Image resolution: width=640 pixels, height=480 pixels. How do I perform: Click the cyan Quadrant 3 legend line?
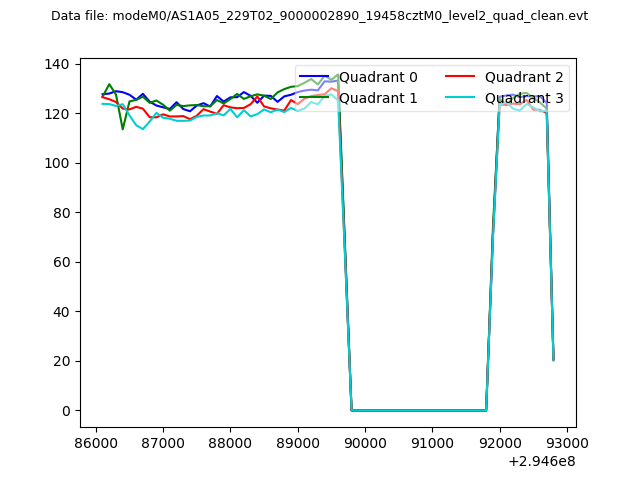tap(460, 98)
